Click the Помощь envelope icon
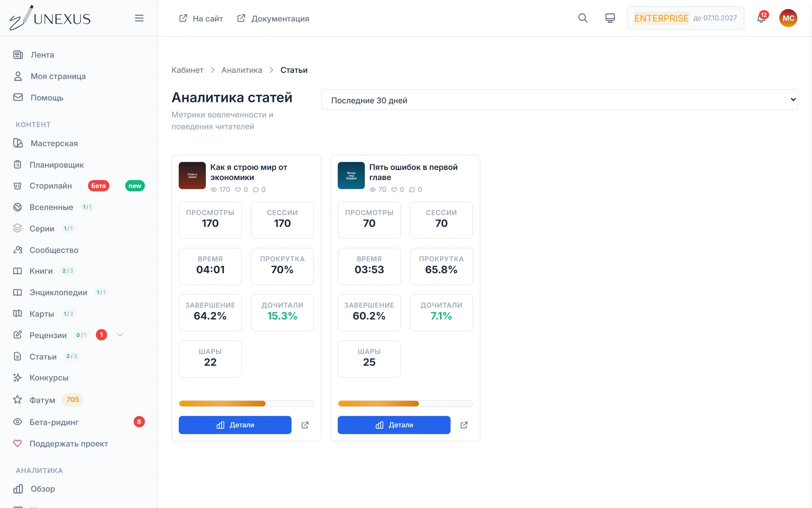This screenshot has height=508, width=812. tap(18, 98)
